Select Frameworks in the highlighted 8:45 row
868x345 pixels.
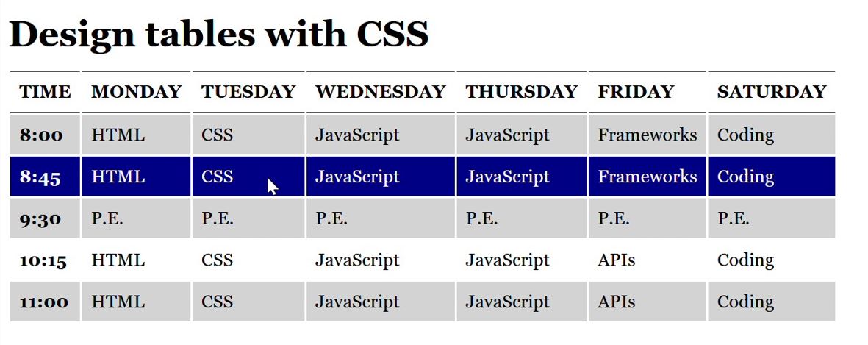pyautogui.click(x=647, y=177)
